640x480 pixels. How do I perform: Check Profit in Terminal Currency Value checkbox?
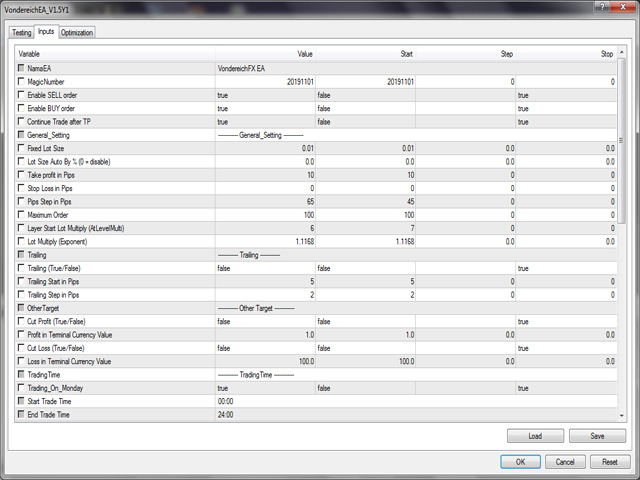click(21, 334)
